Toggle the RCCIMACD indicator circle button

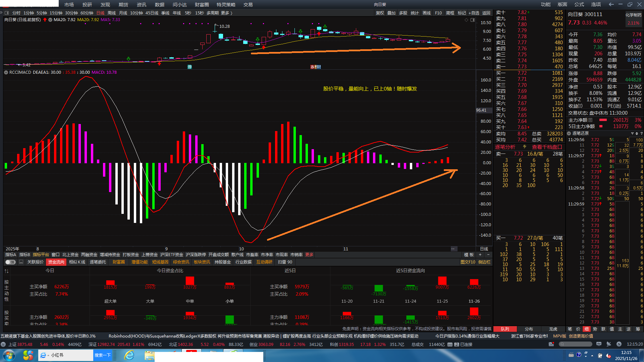pyautogui.click(x=6, y=72)
